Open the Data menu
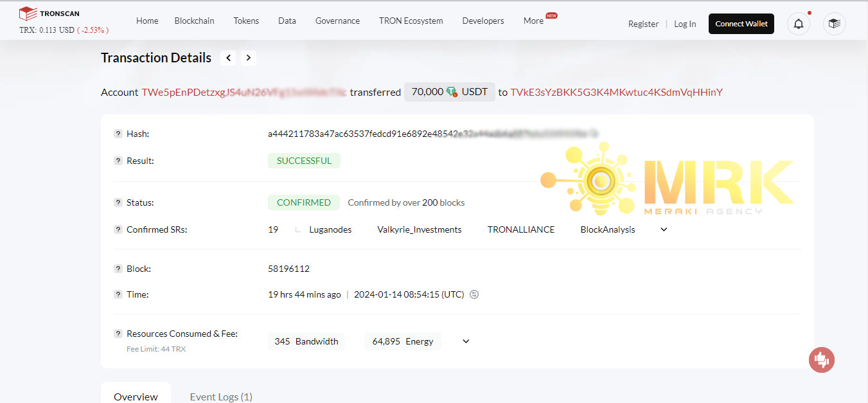The width and height of the screenshot is (868, 403). pyautogui.click(x=287, y=21)
